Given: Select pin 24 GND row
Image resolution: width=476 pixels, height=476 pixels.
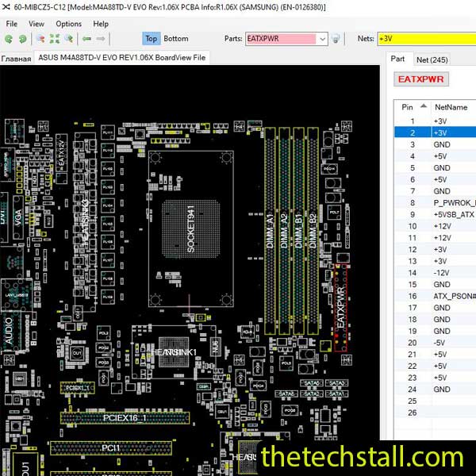Looking at the screenshot, I should click(x=435, y=390).
